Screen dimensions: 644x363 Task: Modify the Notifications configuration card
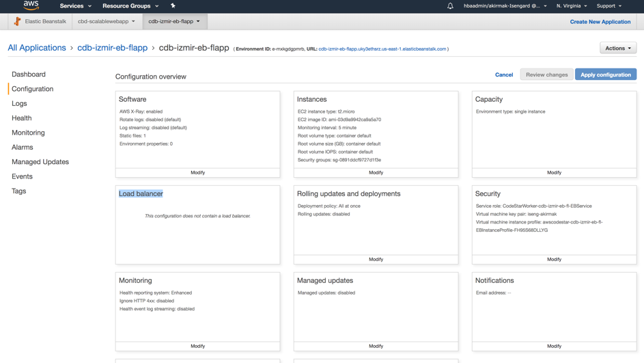(x=554, y=346)
